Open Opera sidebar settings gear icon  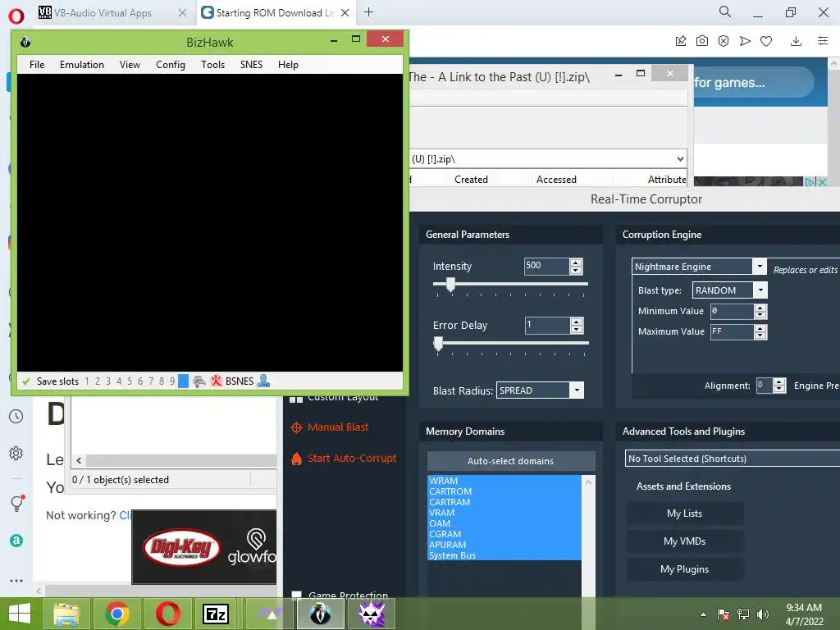click(x=16, y=453)
